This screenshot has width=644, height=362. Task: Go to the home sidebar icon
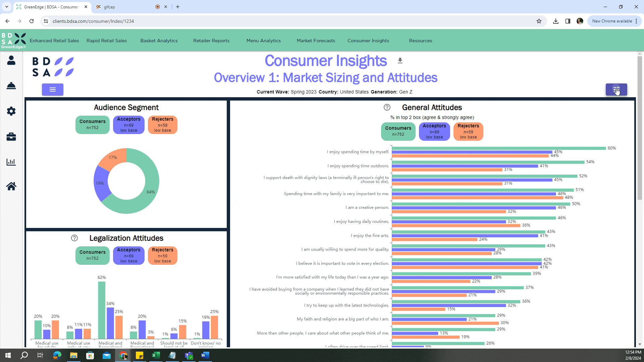pyautogui.click(x=11, y=186)
